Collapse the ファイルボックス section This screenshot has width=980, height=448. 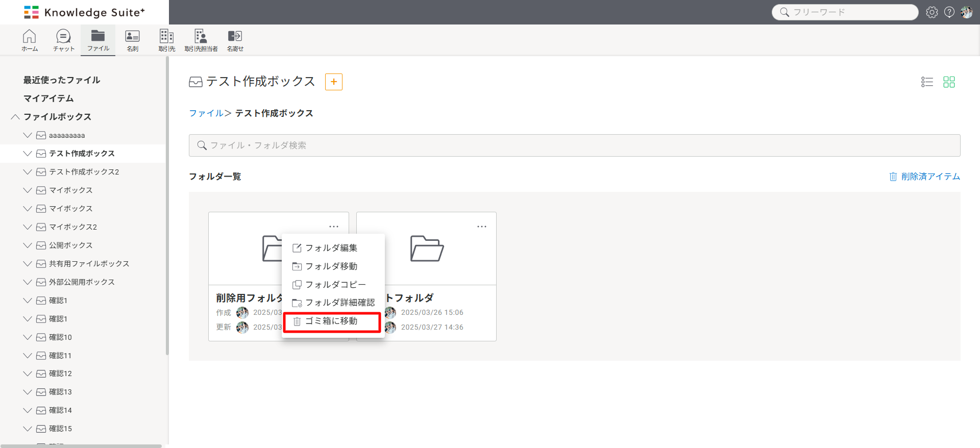coord(15,117)
